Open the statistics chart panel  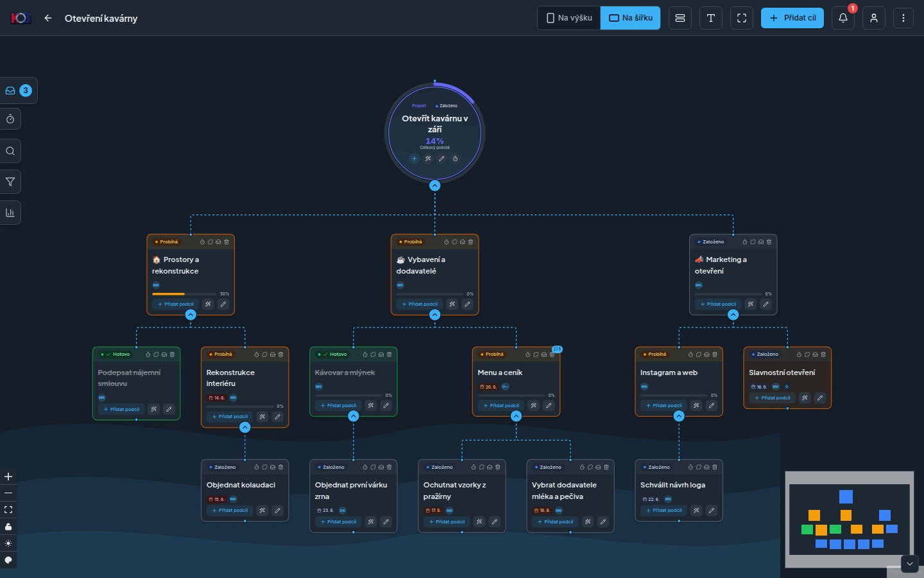click(x=10, y=213)
